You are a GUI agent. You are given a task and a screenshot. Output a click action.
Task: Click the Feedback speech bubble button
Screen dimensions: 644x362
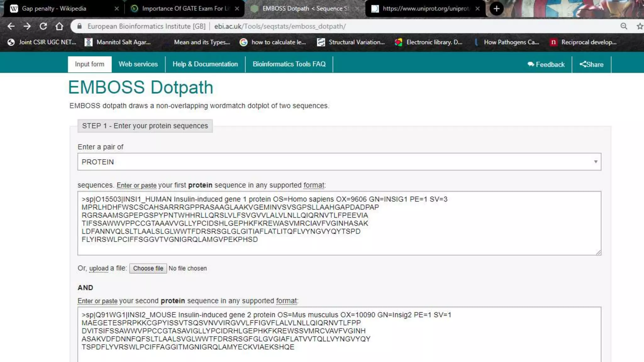[546, 64]
